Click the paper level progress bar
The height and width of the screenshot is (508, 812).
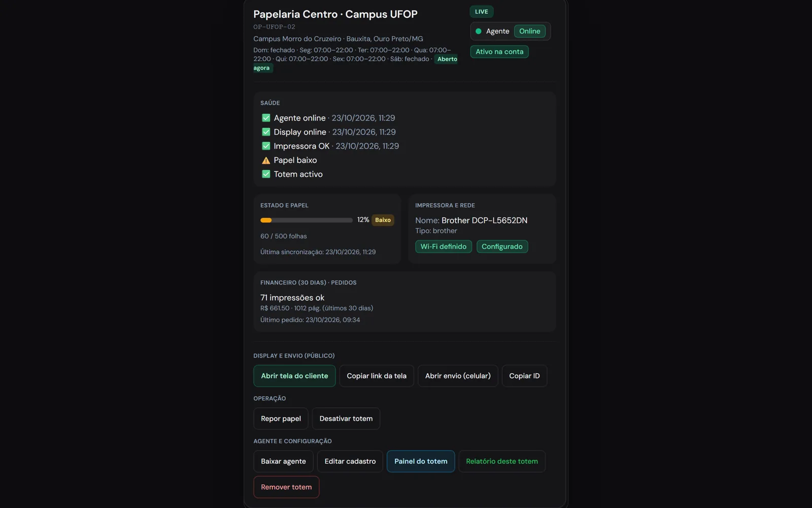pos(307,220)
